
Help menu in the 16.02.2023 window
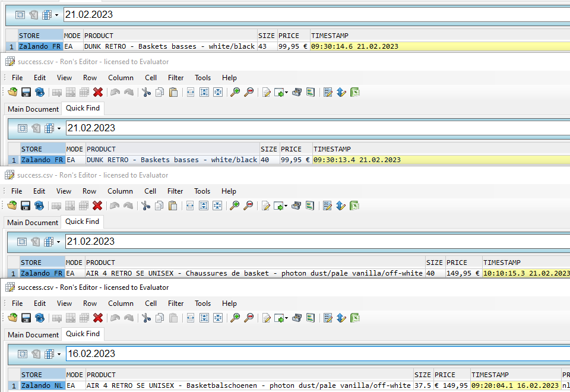229,304
